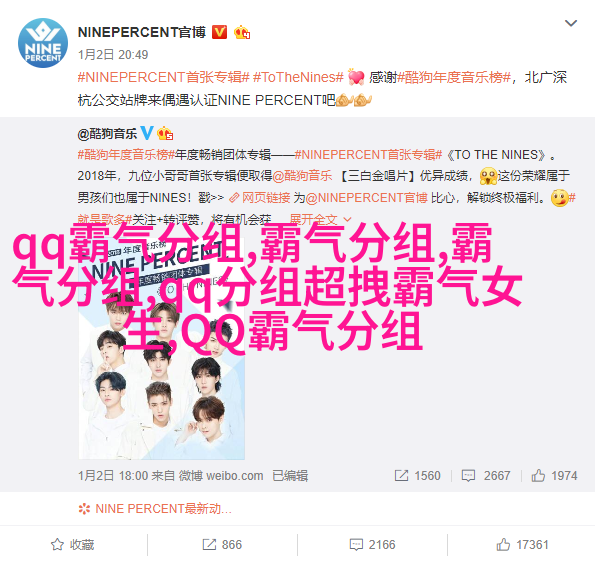Open the NINE PERCENT最新动... topic link
The image size is (595, 562).
coord(155,508)
